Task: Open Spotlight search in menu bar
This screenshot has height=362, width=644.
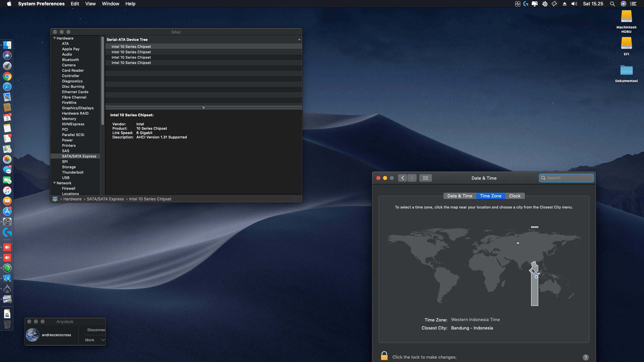Action: pos(612,4)
